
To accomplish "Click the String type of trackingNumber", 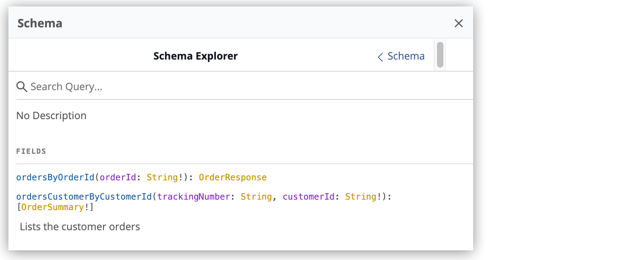I will click(256, 196).
